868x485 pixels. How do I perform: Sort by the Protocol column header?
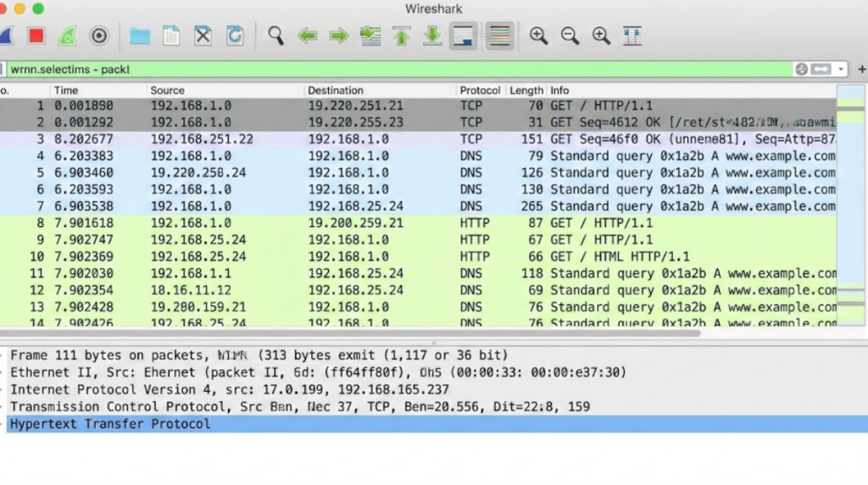(480, 91)
